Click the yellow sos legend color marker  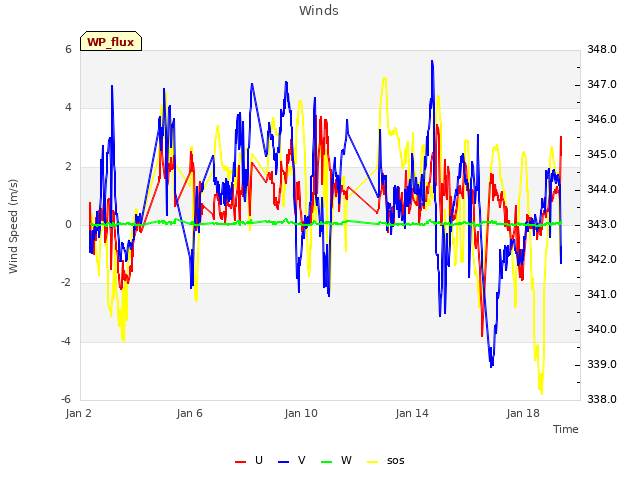pos(372,462)
